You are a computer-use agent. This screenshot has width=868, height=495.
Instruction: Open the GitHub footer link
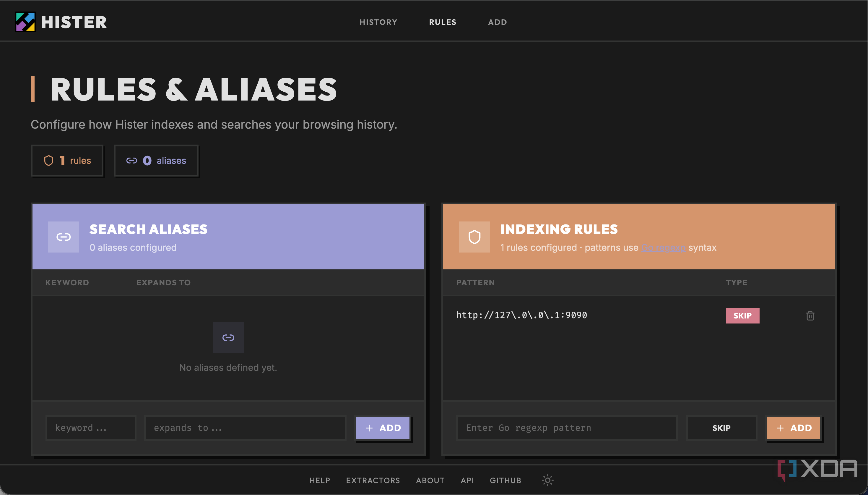click(x=505, y=481)
